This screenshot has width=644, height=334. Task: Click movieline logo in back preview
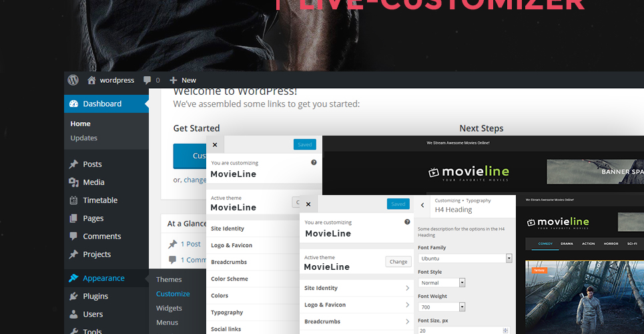pyautogui.click(x=468, y=173)
